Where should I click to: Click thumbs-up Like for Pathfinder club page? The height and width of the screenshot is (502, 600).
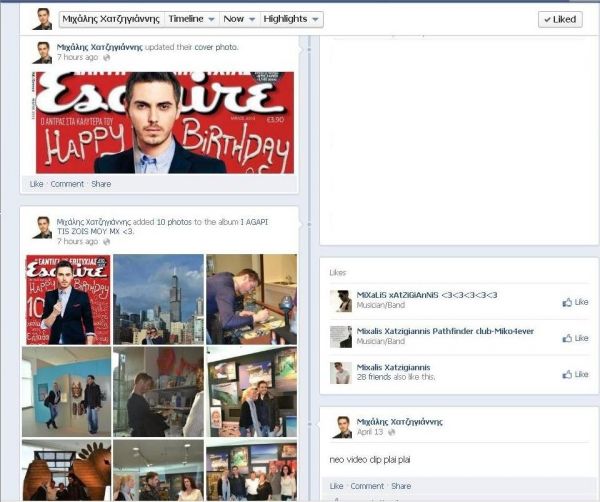pos(575,338)
